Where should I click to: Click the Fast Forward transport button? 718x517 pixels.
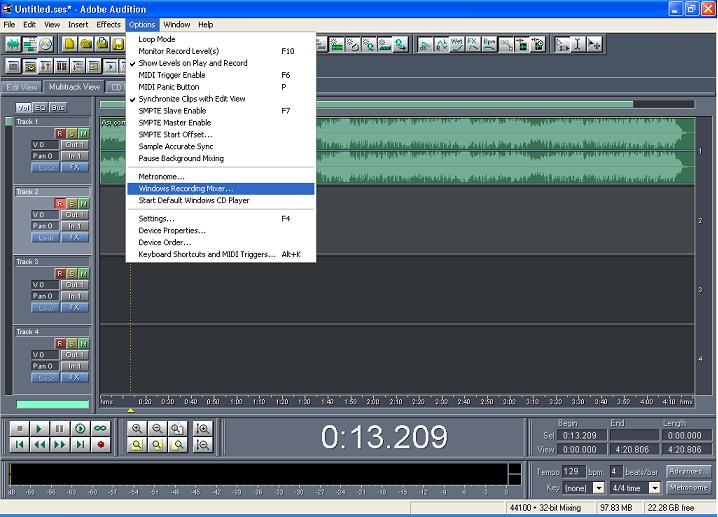[x=60, y=444]
